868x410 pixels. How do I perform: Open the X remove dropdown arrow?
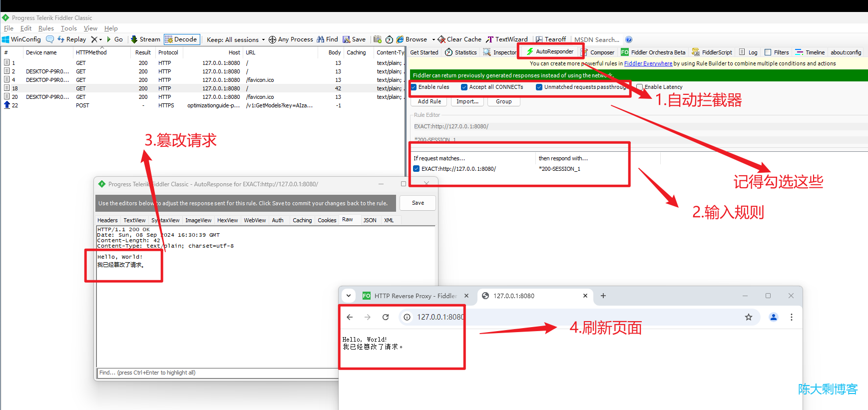point(100,39)
